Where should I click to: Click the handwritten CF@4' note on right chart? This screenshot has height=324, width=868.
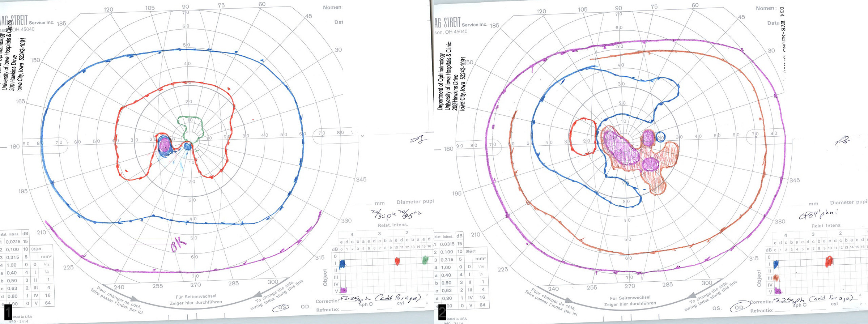coord(817,214)
